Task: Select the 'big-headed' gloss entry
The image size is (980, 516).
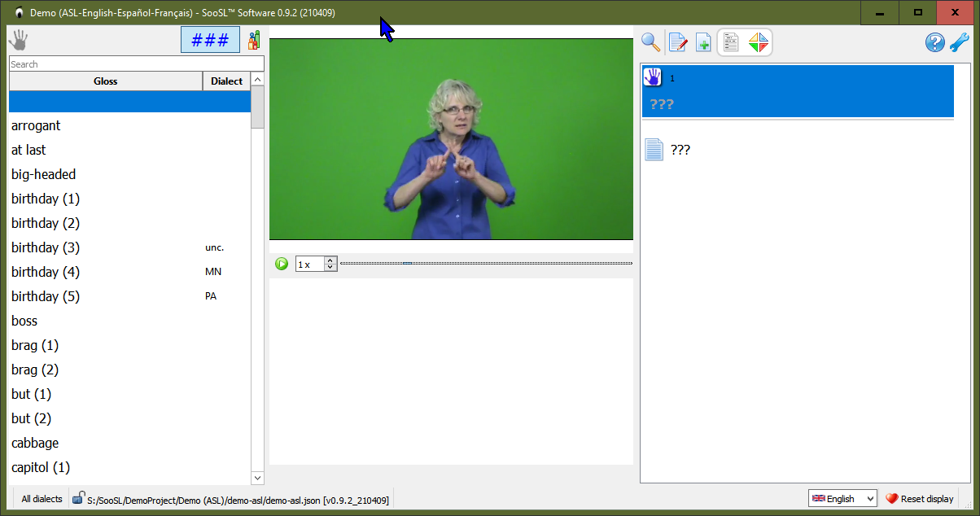Action: click(129, 174)
